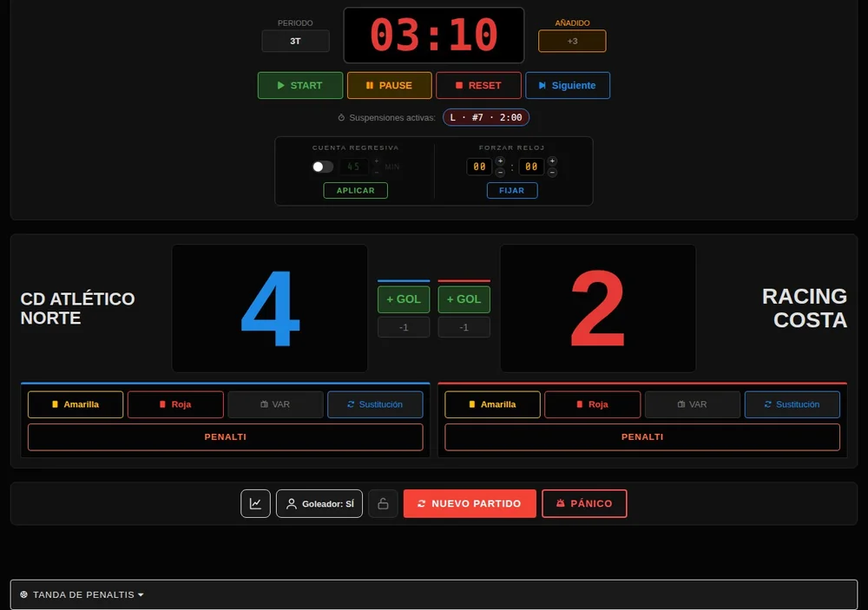Set the clock with FIJAR
The width and height of the screenshot is (868, 610).
(512, 190)
